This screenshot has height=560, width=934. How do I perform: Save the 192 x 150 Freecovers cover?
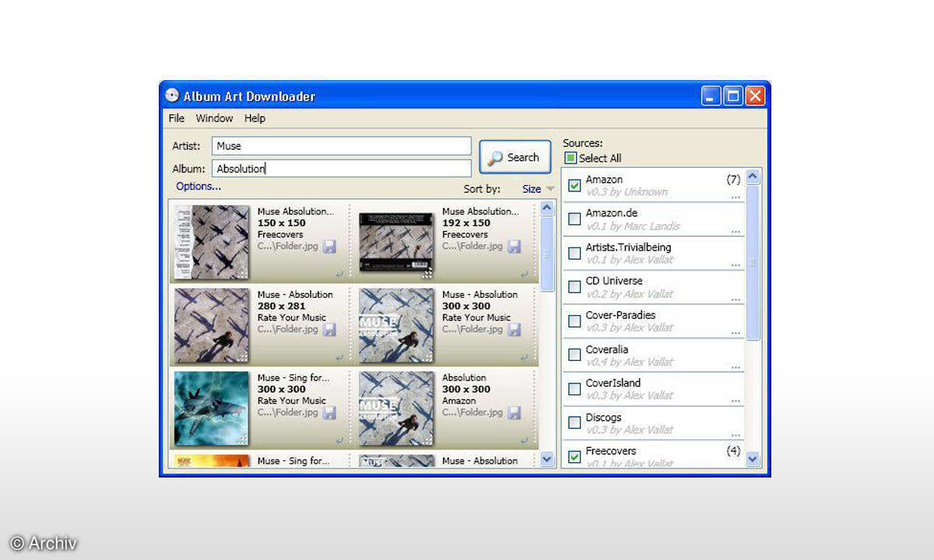(x=514, y=247)
